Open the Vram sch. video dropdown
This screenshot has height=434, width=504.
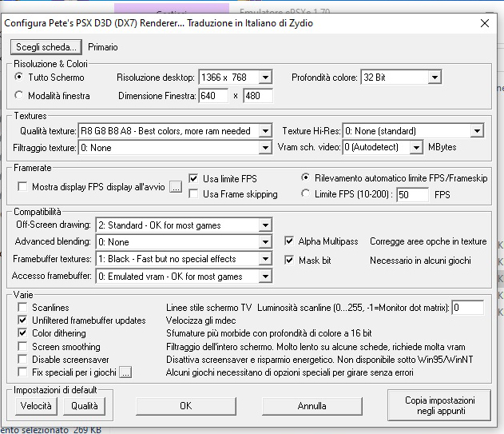point(383,147)
